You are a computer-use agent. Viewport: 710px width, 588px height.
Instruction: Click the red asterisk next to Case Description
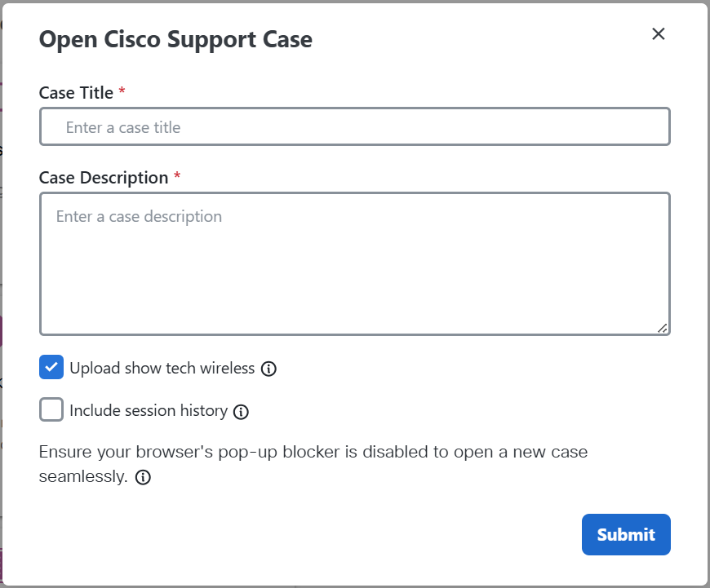[x=177, y=175]
